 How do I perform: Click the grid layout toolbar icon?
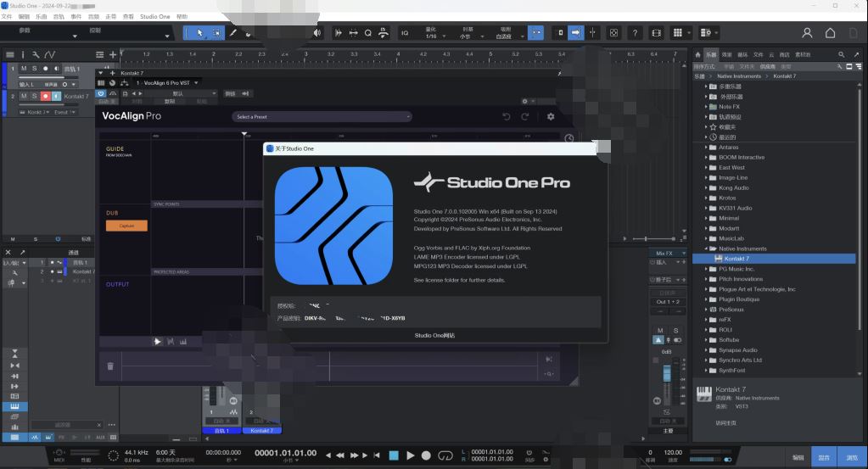click(678, 33)
